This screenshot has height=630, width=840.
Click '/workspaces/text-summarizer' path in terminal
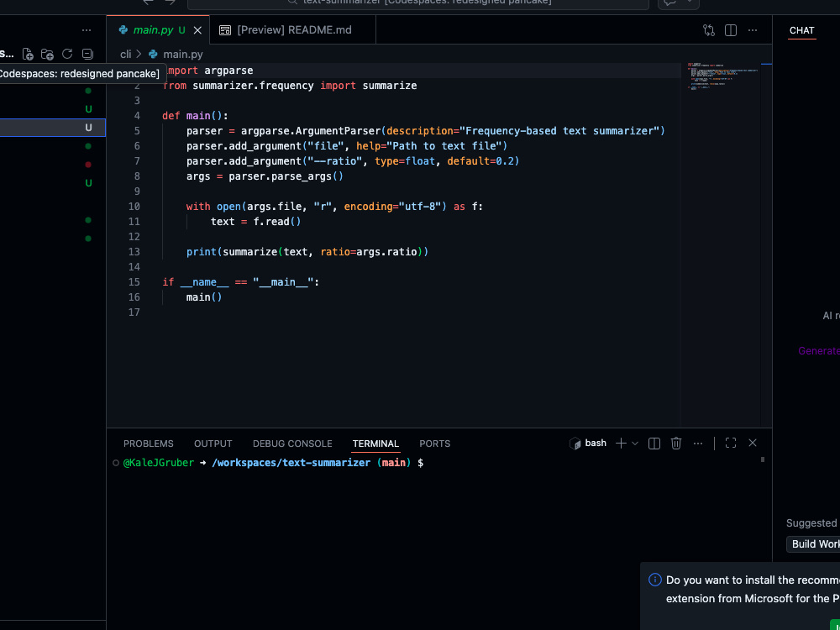[291, 463]
